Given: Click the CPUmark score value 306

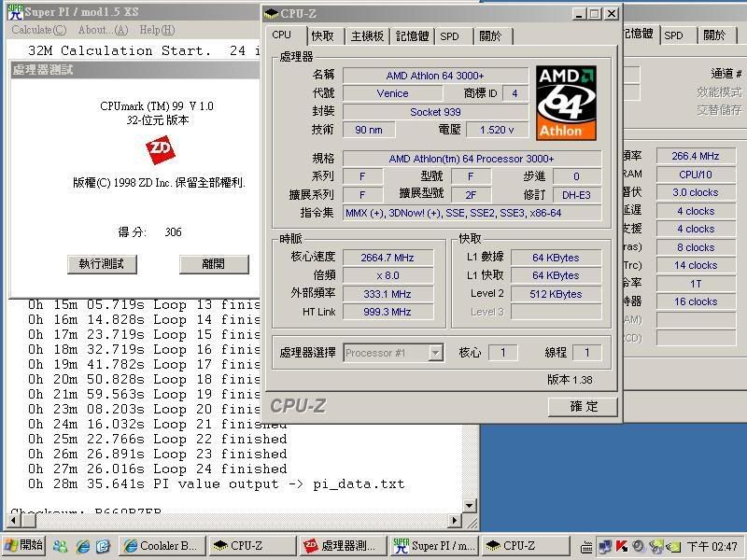Looking at the screenshot, I should pyautogui.click(x=174, y=231).
